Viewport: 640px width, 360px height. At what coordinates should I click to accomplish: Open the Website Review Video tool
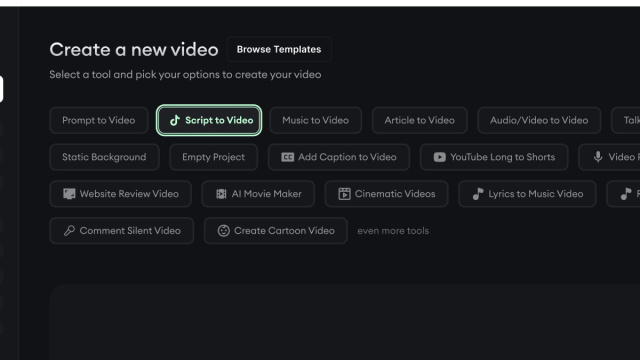(x=120, y=194)
